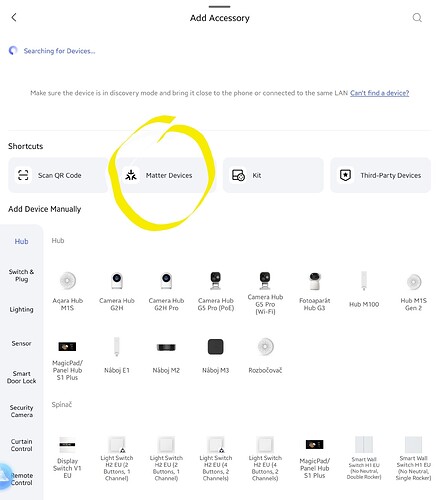The width and height of the screenshot is (439, 500).
Task: Choose the Camera Hub G5 Pro (PoE)
Action: pyautogui.click(x=216, y=291)
